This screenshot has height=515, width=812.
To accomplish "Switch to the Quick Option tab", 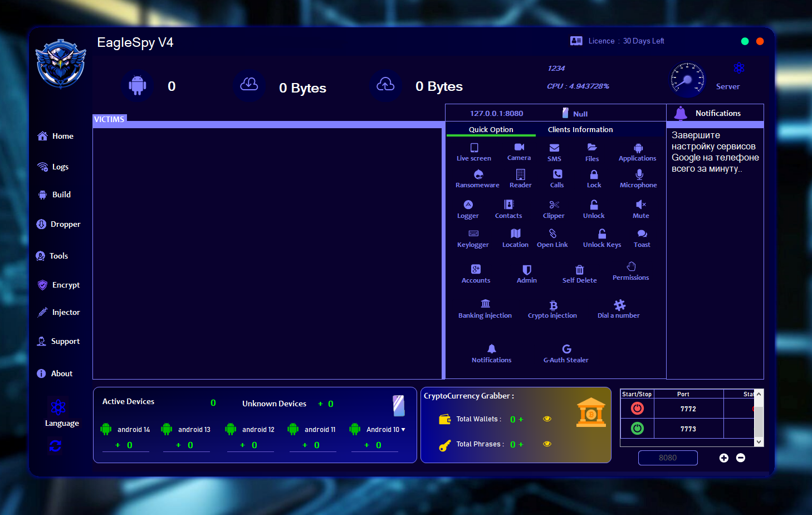I will tap(491, 130).
